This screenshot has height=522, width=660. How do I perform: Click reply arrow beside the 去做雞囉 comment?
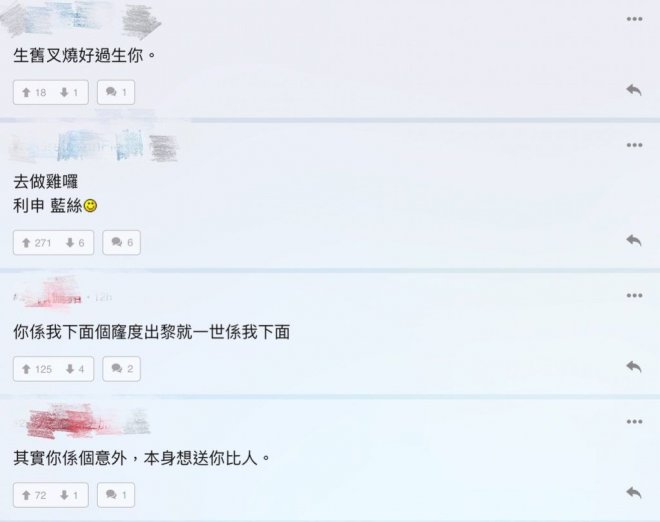click(633, 240)
